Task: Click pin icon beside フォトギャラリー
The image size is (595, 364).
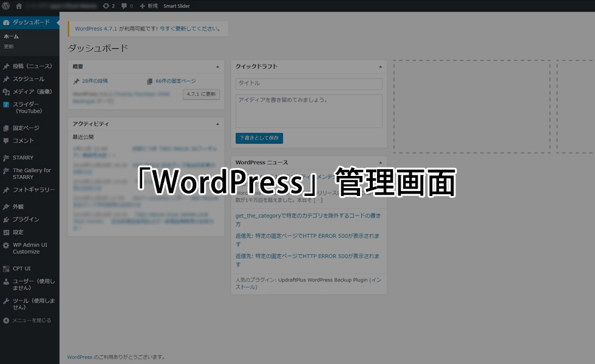Action: 6,190
